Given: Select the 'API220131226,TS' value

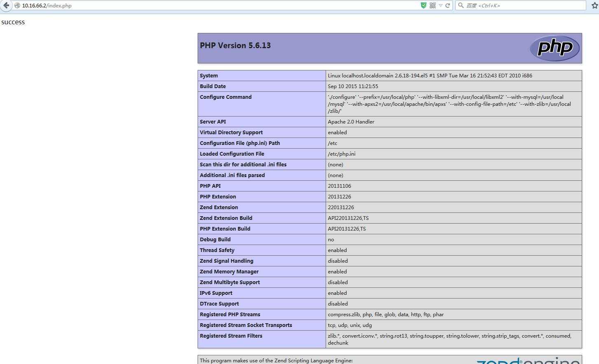Looking at the screenshot, I should (348, 218).
